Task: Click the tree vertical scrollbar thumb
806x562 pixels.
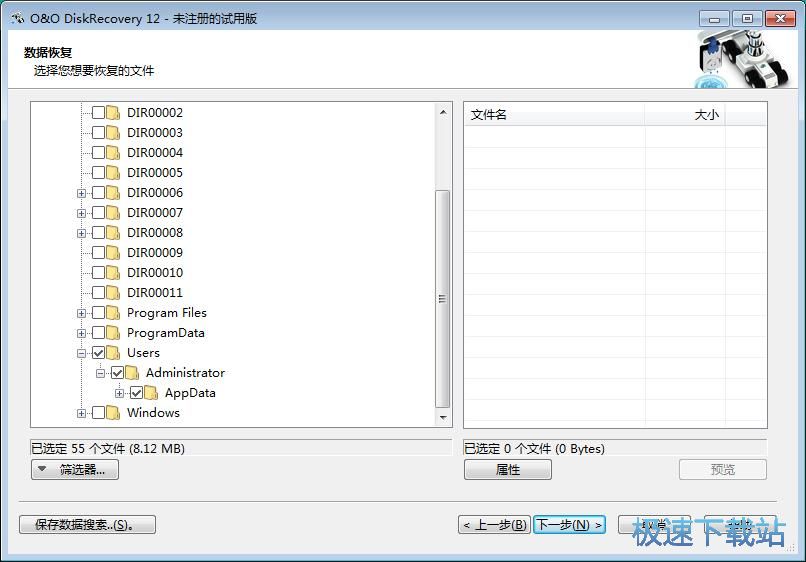Action: 443,299
